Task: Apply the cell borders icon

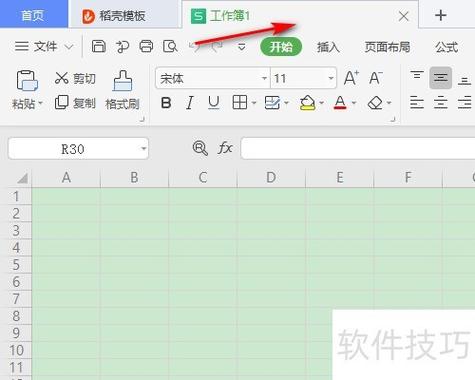Action: pos(240,103)
